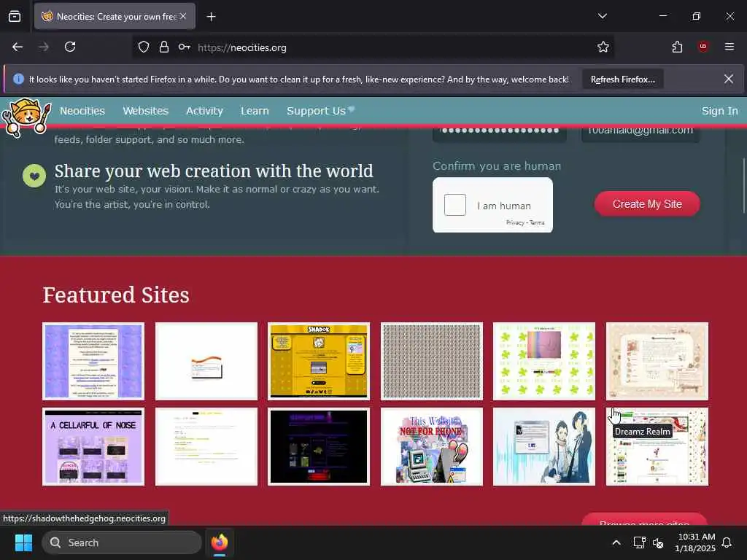Open captcha Terms link

537,222
